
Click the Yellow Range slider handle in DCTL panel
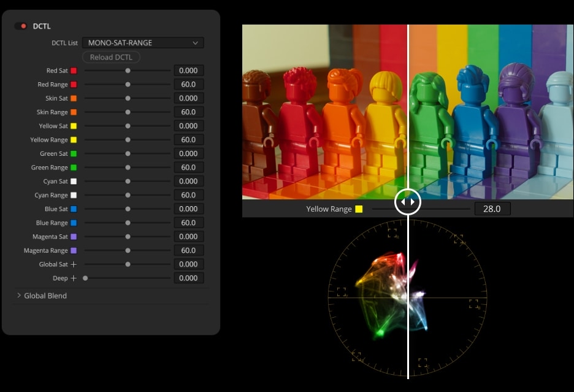tap(128, 140)
